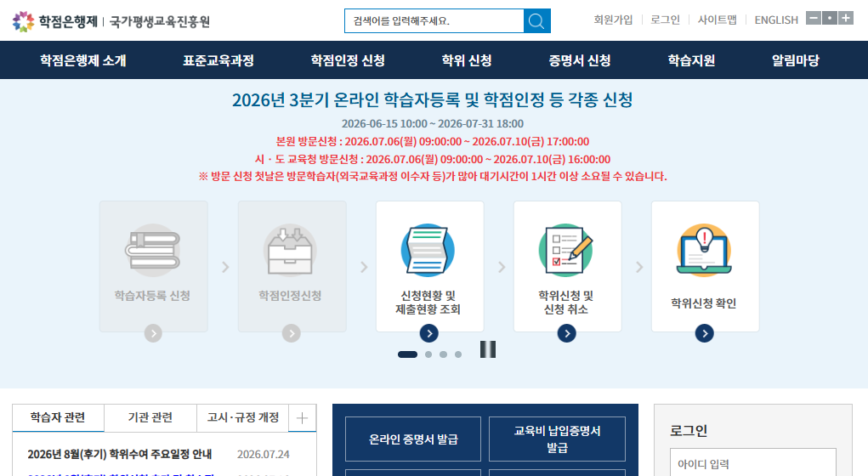Screen dimensions: 868x476
Task: Open 증명서 신청 menu
Action: pos(580,60)
